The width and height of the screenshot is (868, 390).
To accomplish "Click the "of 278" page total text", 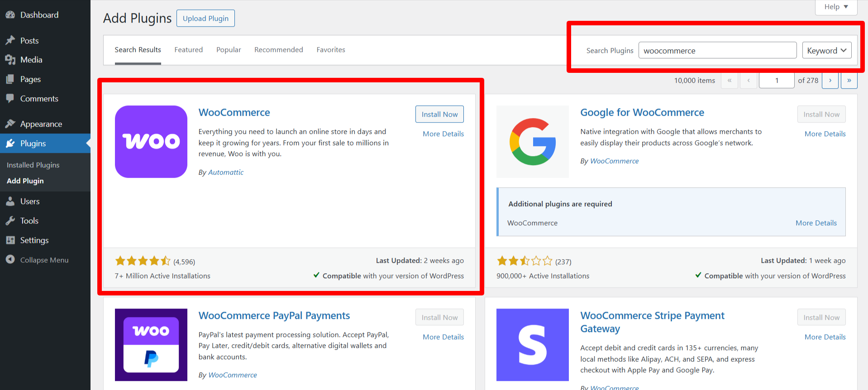I will (808, 81).
